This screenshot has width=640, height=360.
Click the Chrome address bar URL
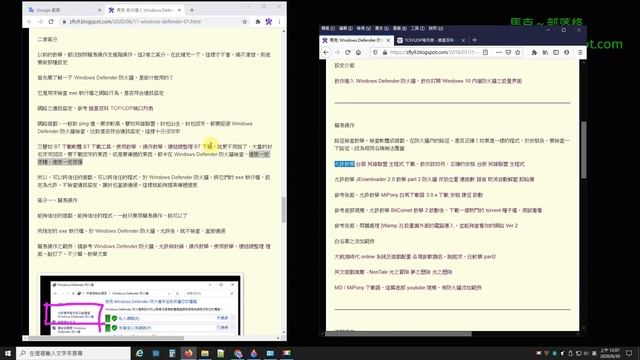click(x=135, y=22)
